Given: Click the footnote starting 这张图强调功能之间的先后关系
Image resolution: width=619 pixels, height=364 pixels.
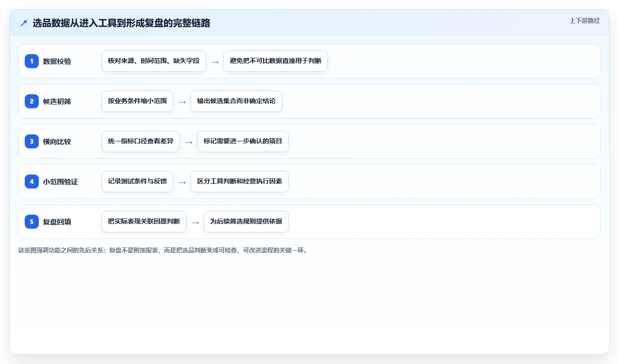Looking at the screenshot, I should pyautogui.click(x=163, y=250).
